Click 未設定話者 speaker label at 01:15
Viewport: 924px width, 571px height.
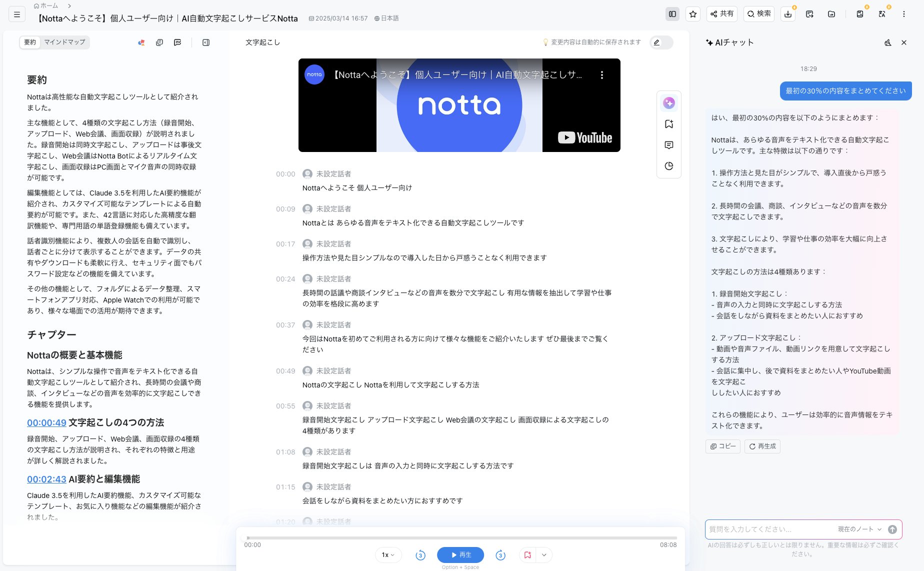(x=334, y=487)
